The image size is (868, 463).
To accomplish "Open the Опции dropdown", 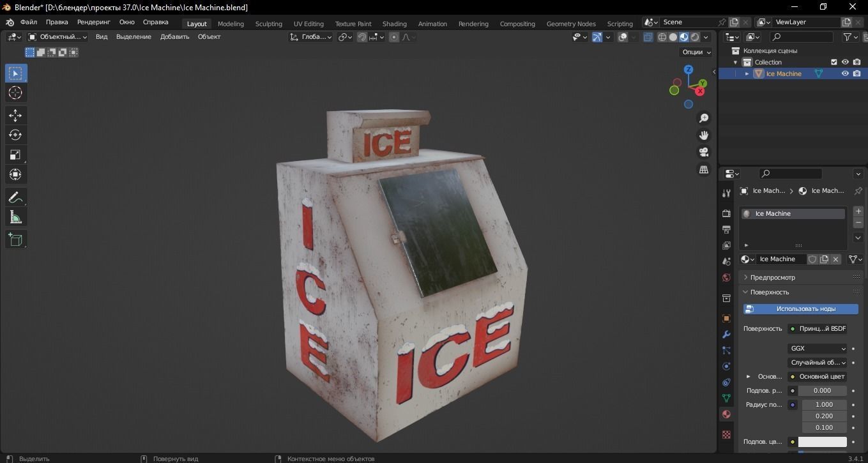I will click(696, 52).
